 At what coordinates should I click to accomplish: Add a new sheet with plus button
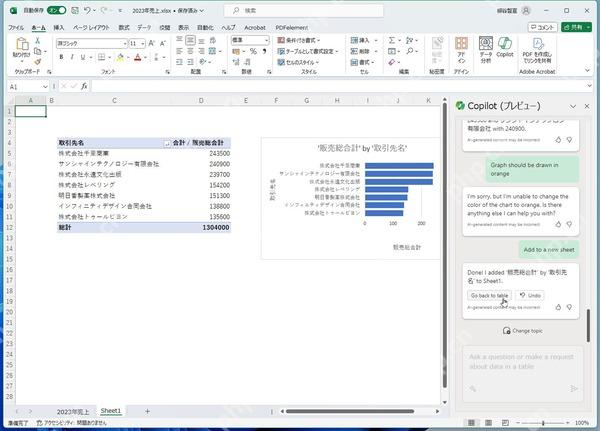(147, 411)
